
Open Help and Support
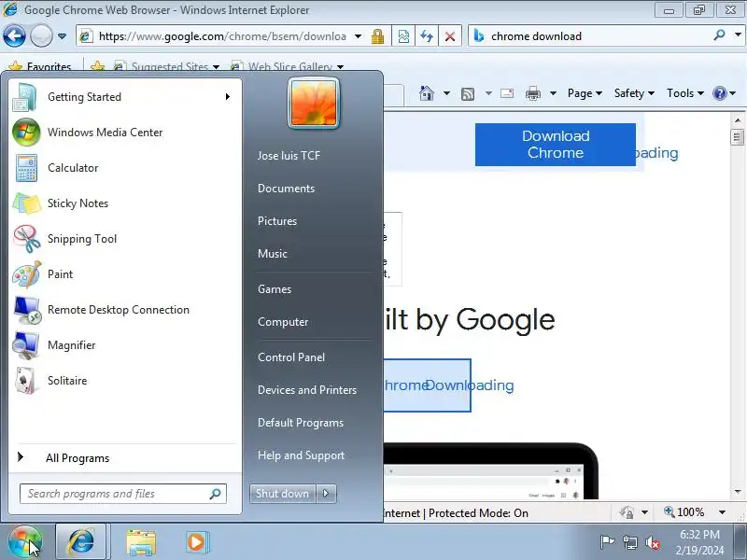point(301,455)
